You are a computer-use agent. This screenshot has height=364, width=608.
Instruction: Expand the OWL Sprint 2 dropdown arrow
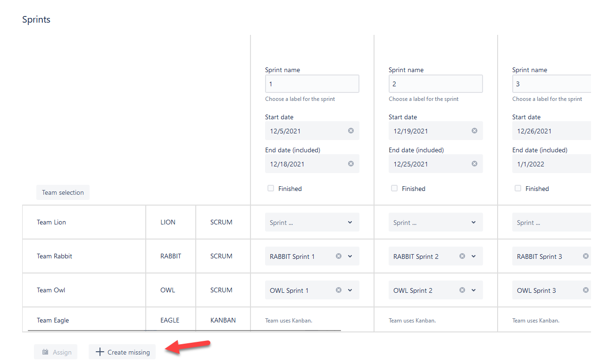(x=474, y=290)
